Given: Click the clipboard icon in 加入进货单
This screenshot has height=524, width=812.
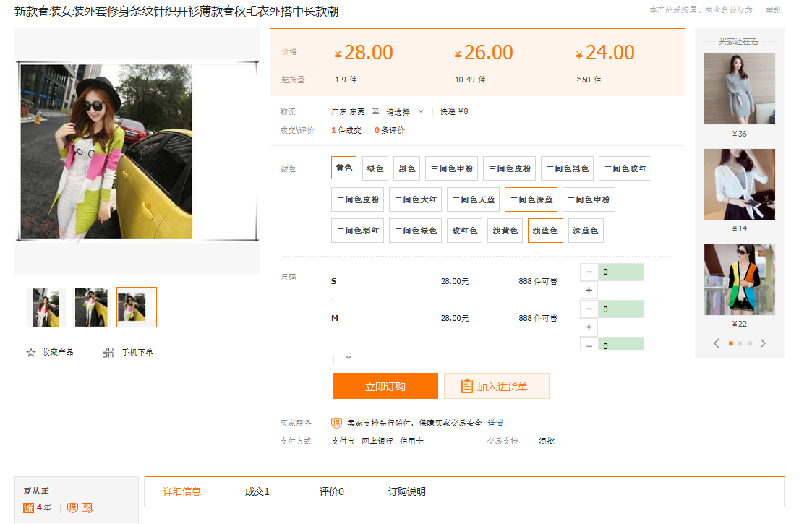Looking at the screenshot, I should pos(467,387).
